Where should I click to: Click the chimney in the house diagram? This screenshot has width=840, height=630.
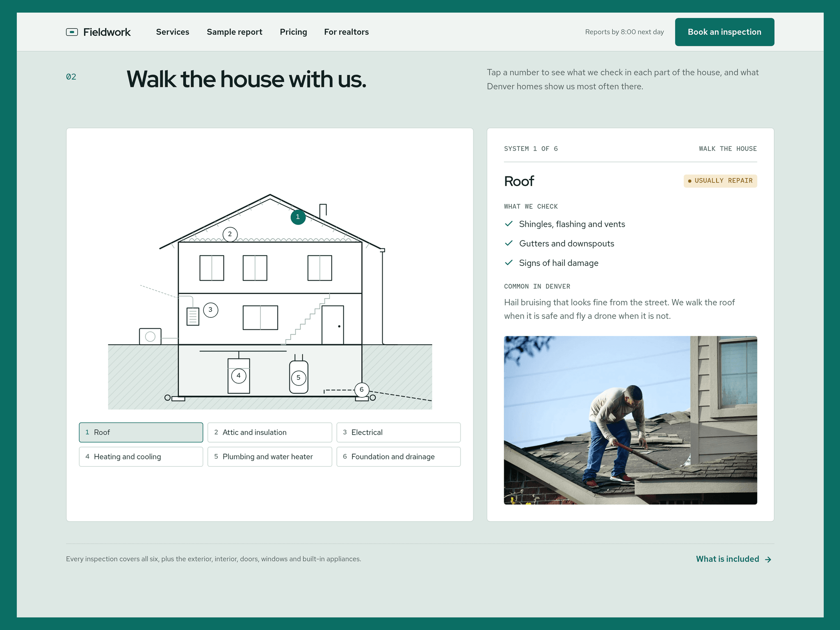point(323,210)
